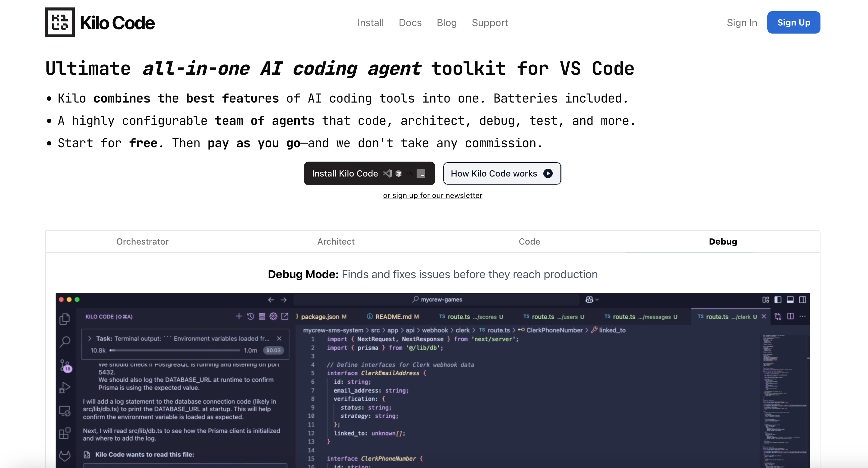
Task: Open the Extensions view icon
Action: pyautogui.click(x=65, y=433)
